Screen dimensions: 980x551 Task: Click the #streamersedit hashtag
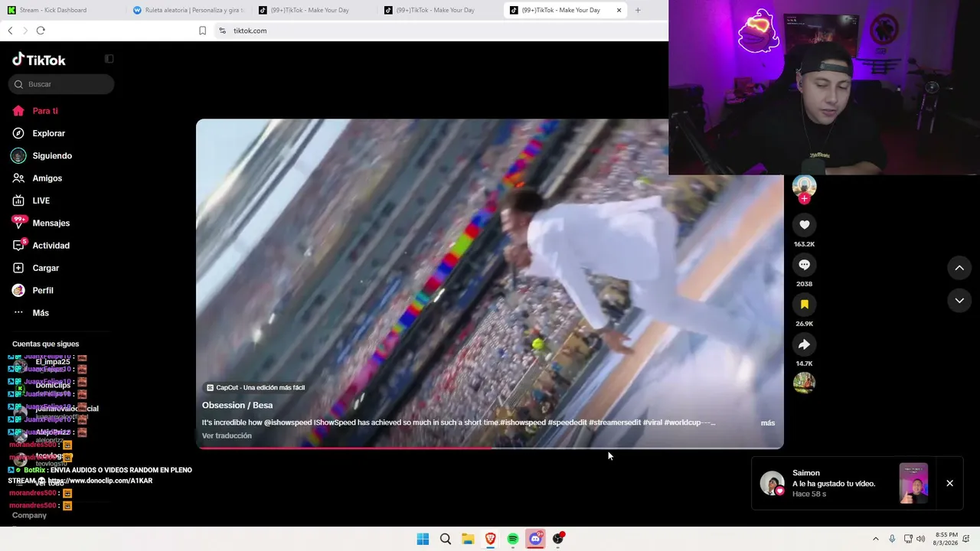tap(615, 422)
